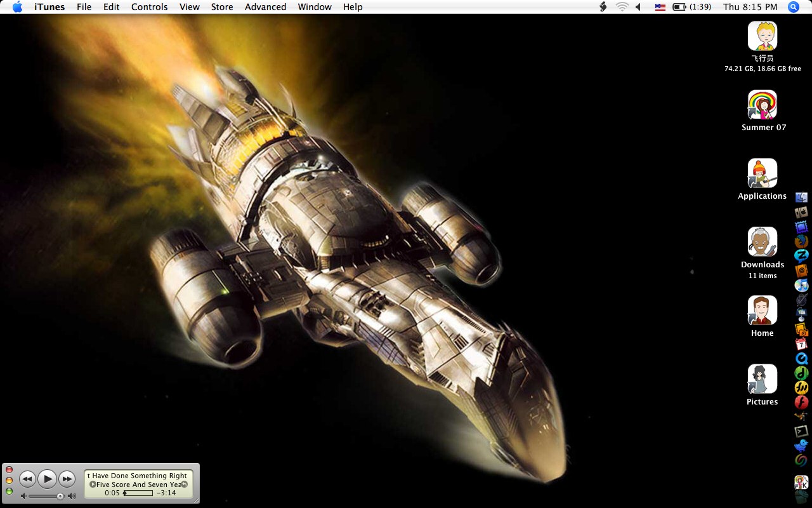Skip forward to the next track

coord(67,479)
